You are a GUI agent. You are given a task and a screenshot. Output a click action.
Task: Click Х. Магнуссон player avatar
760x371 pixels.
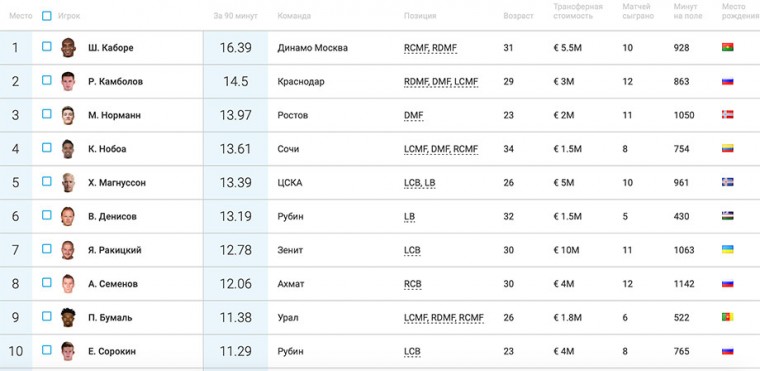click(68, 182)
